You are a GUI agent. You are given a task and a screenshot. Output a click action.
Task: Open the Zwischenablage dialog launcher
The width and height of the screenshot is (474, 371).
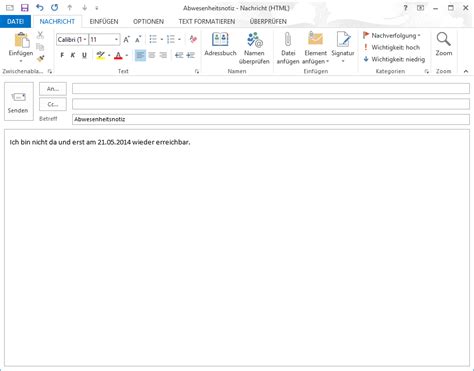pos(50,71)
